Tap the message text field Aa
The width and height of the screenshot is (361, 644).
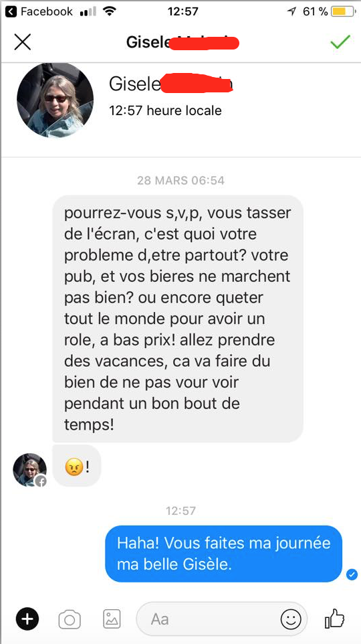(x=221, y=619)
